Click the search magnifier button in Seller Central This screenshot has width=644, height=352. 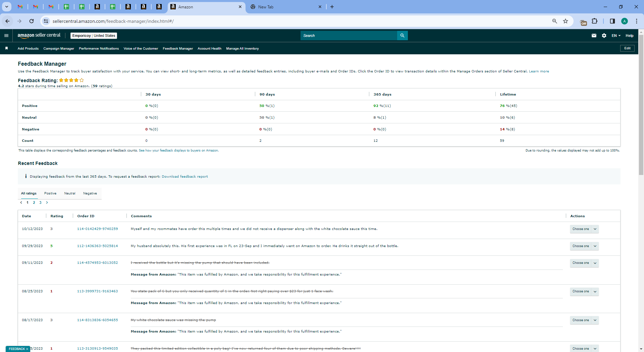pos(402,36)
